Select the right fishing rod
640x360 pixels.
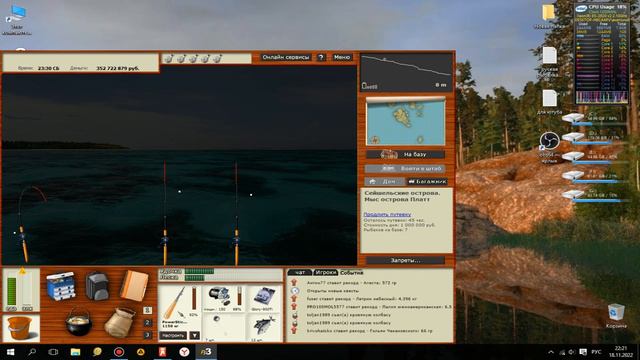(x=236, y=212)
